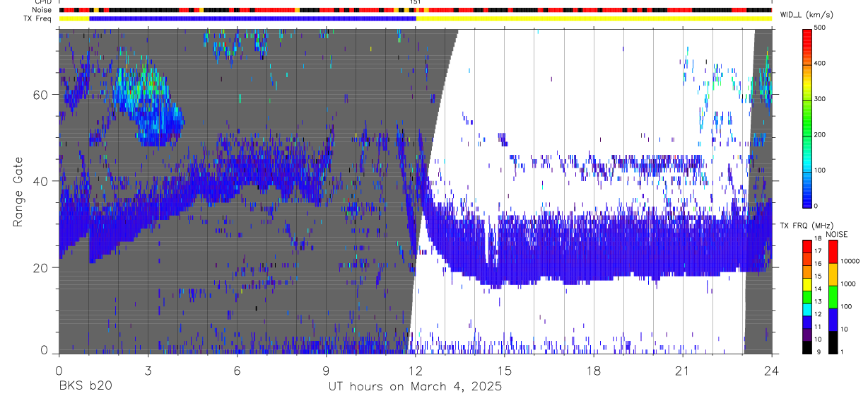Click the '10000' label on NOISE legend

click(x=851, y=262)
